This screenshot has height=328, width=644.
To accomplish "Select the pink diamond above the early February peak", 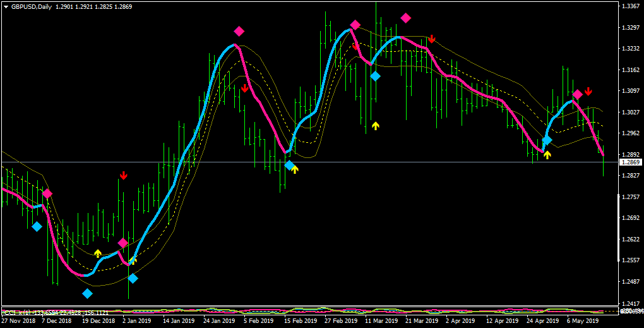I will coord(239,31).
